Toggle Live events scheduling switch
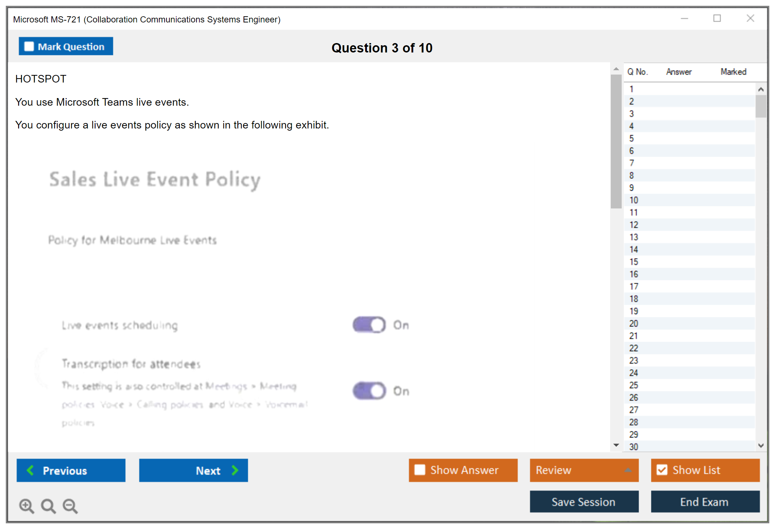Image resolution: width=778 pixels, height=532 pixels. click(x=369, y=325)
